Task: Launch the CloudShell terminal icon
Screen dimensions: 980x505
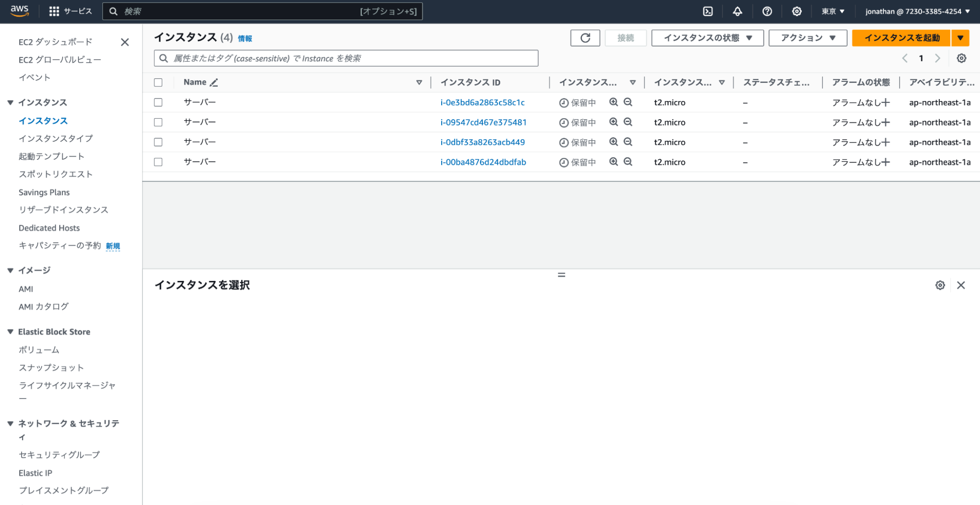Action: (708, 11)
